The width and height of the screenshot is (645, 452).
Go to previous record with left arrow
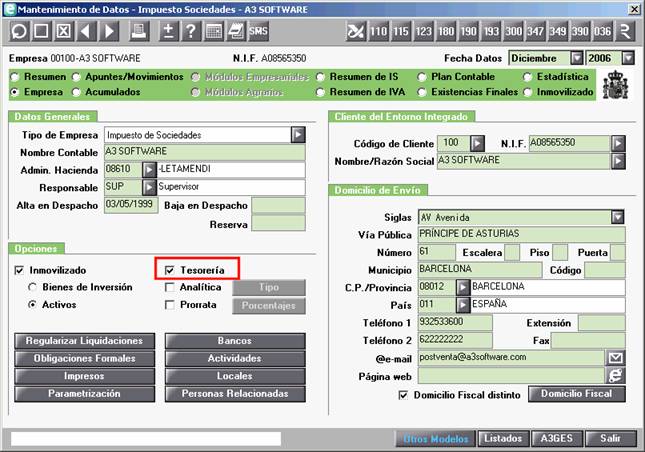[x=86, y=31]
